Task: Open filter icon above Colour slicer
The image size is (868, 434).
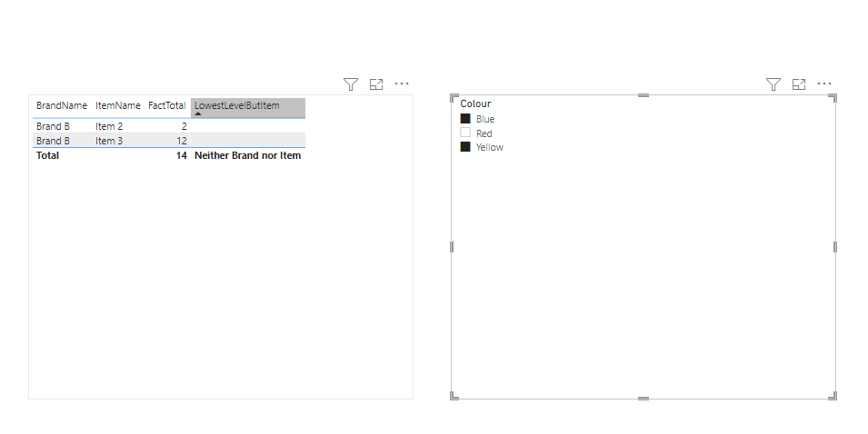Action: pyautogui.click(x=773, y=84)
